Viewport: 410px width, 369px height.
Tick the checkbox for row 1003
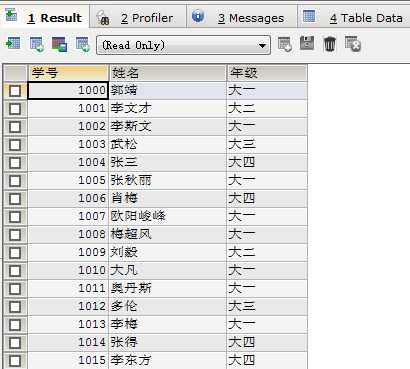(15, 145)
